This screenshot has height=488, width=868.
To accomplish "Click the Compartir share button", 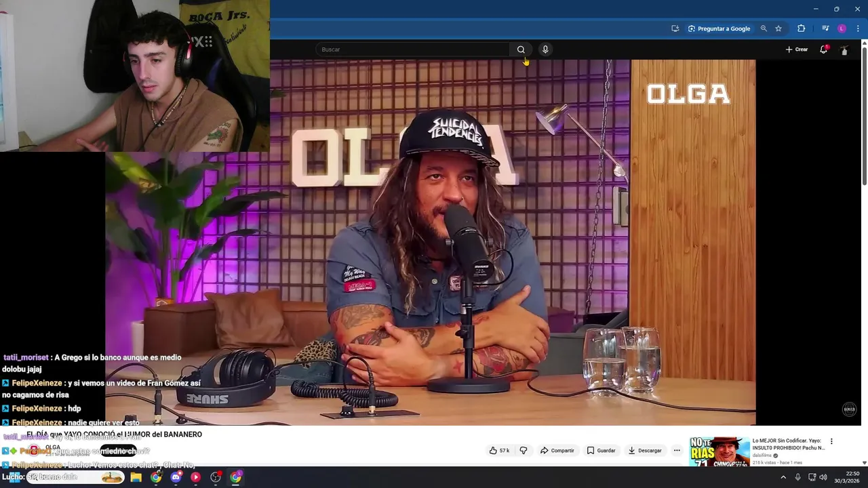I will [x=557, y=451].
